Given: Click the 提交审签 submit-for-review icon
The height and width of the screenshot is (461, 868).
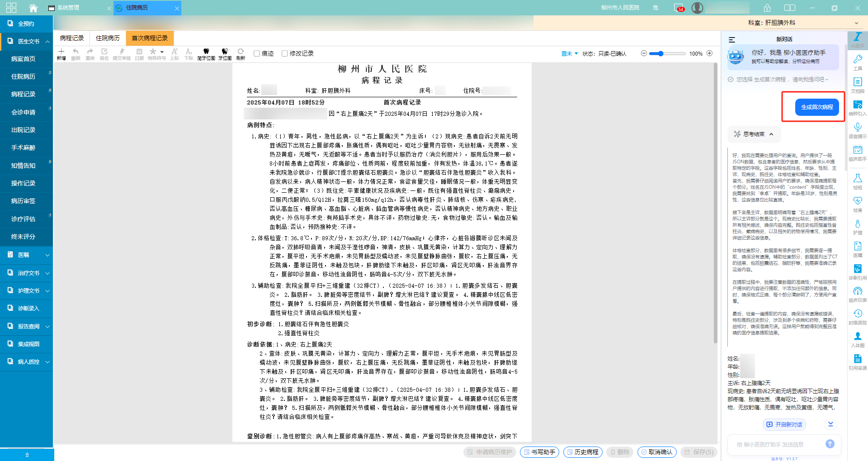Looking at the screenshot, I should point(122,52).
